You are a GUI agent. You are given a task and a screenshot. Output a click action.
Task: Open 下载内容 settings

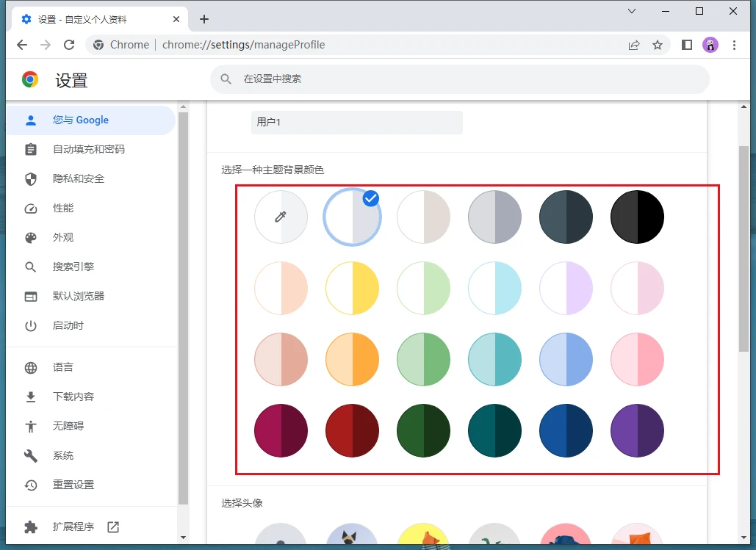tap(90, 397)
